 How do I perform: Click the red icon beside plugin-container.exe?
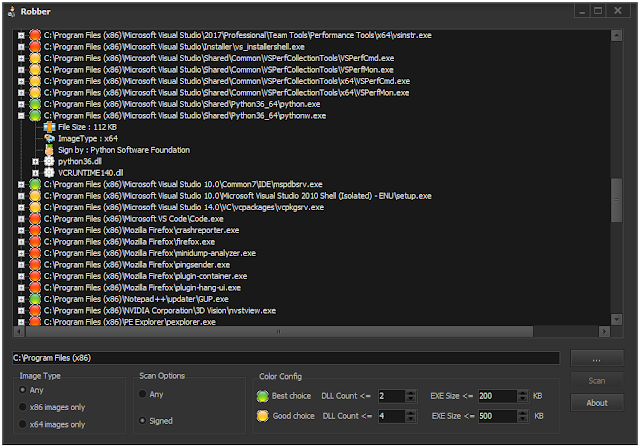pos(35,276)
